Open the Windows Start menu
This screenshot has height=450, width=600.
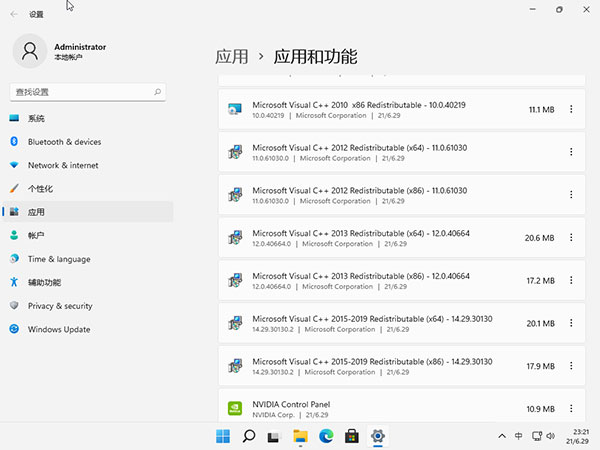pyautogui.click(x=223, y=436)
